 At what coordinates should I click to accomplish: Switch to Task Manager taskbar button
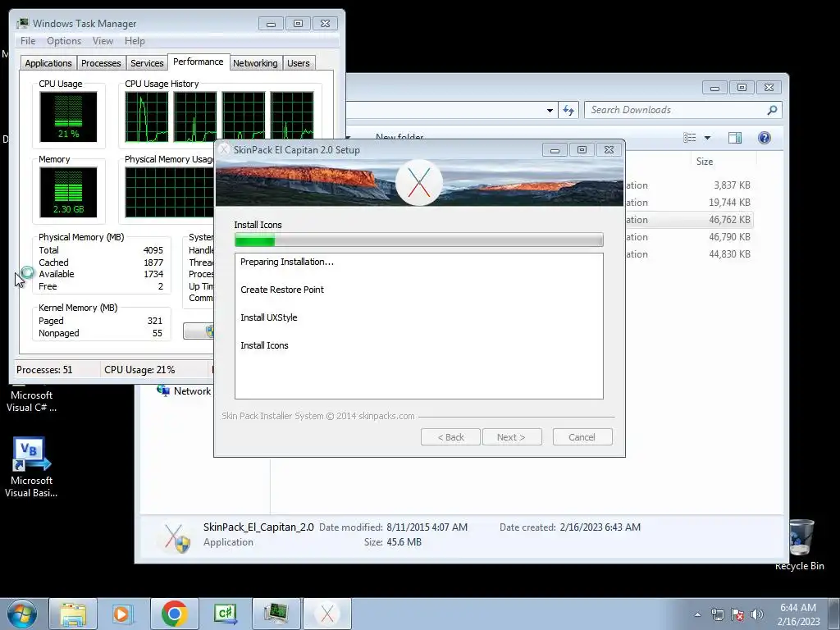[x=276, y=614]
